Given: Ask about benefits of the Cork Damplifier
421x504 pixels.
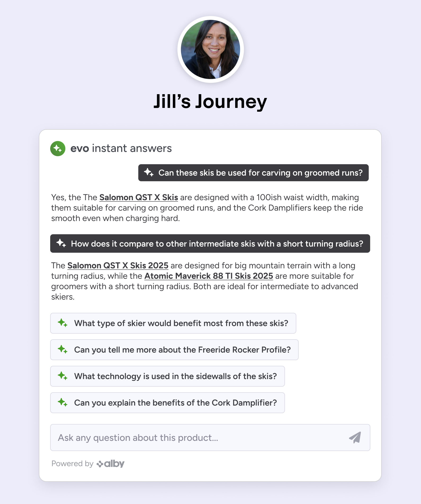Looking at the screenshot, I should (167, 403).
